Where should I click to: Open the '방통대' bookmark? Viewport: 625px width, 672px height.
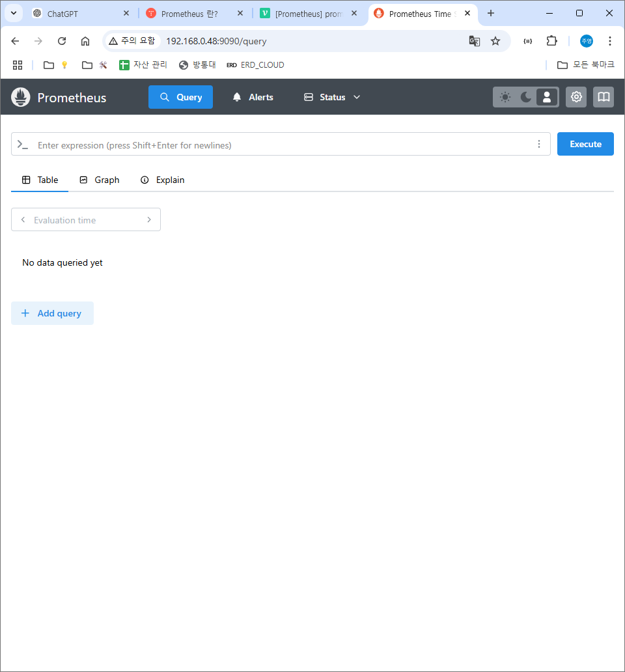click(197, 65)
